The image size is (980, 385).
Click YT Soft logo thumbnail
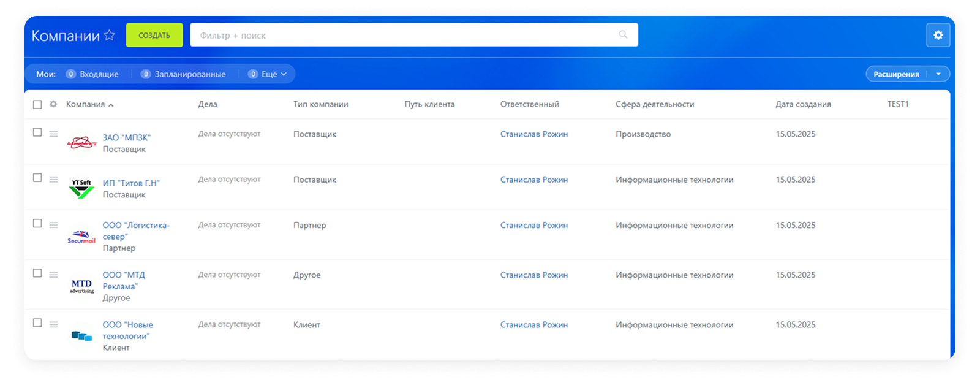[x=81, y=189]
